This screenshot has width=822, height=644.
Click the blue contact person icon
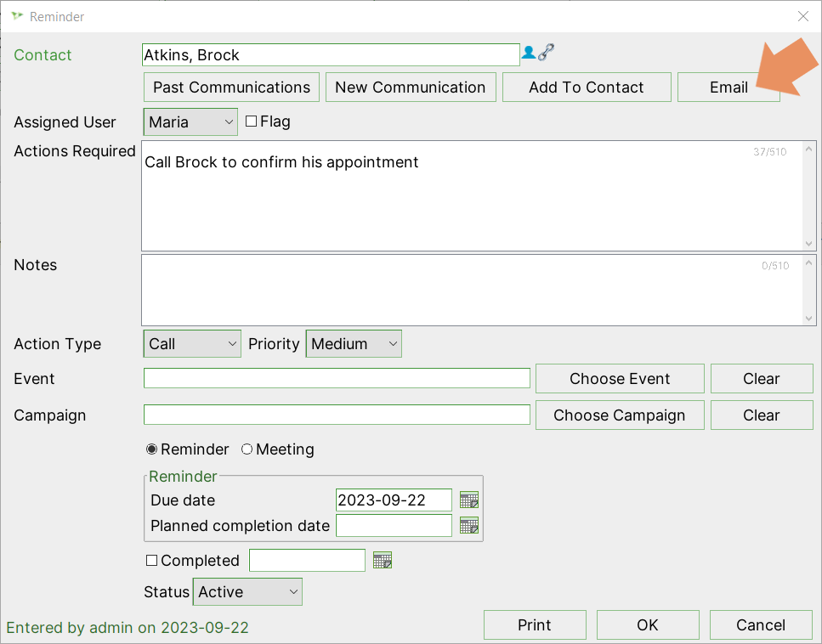pyautogui.click(x=529, y=53)
